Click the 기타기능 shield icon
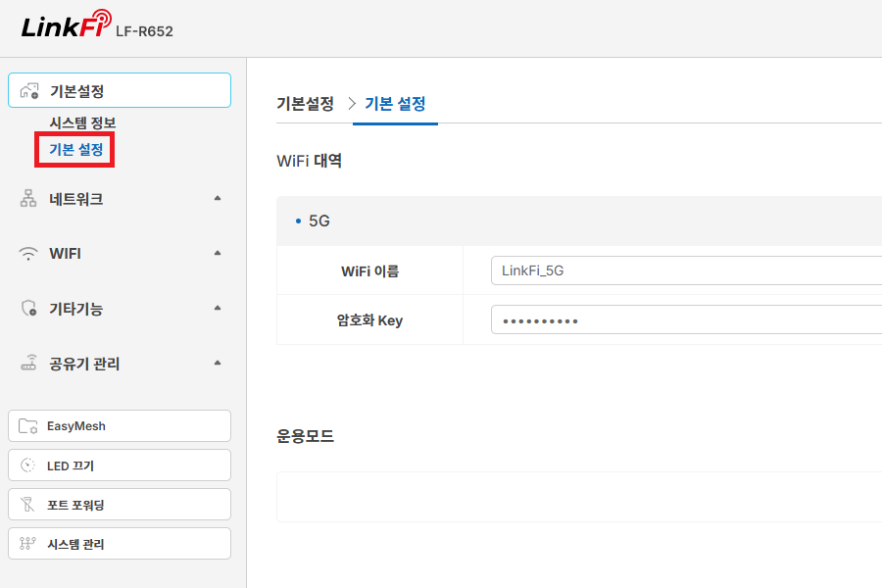 [x=28, y=309]
